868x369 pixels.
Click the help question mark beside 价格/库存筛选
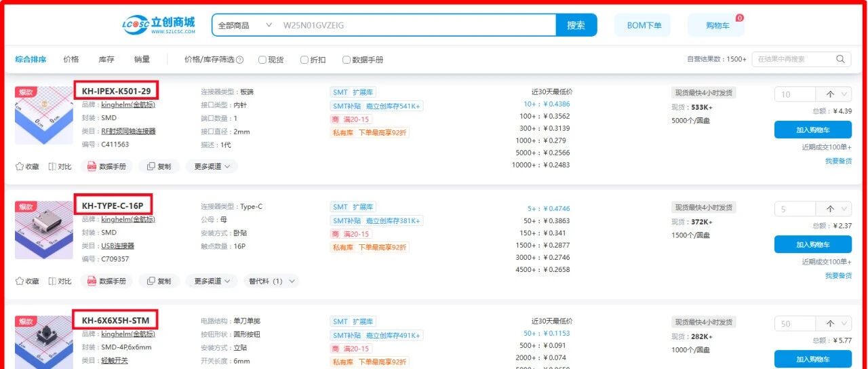239,60
